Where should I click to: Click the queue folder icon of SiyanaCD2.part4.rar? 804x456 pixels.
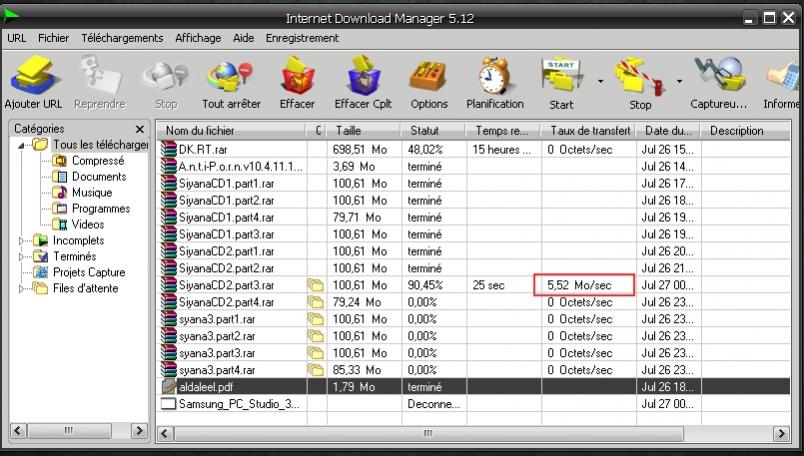316,302
